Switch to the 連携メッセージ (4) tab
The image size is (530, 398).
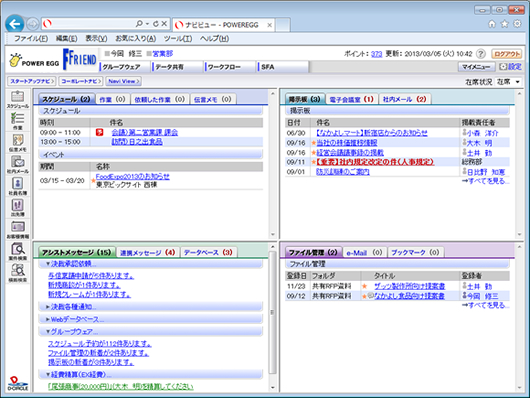point(148,253)
